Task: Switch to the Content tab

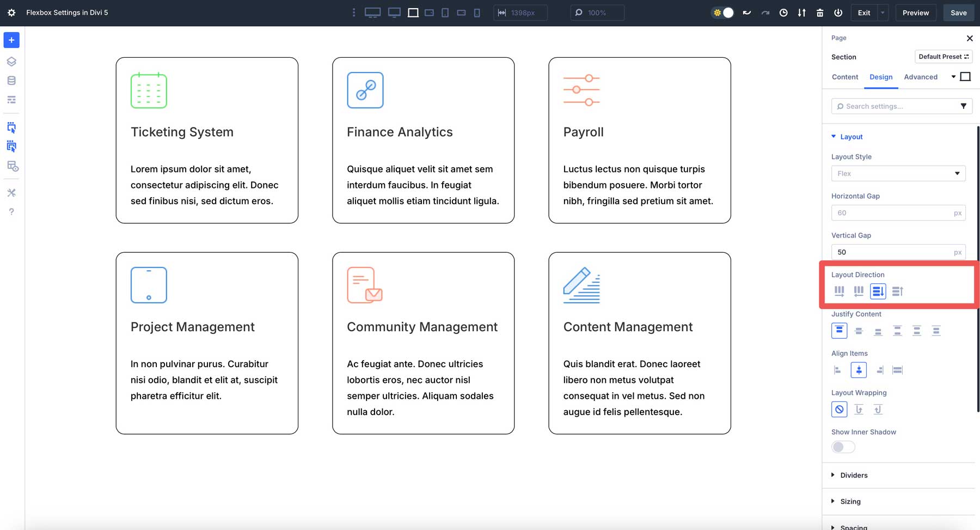Action: tap(844, 77)
